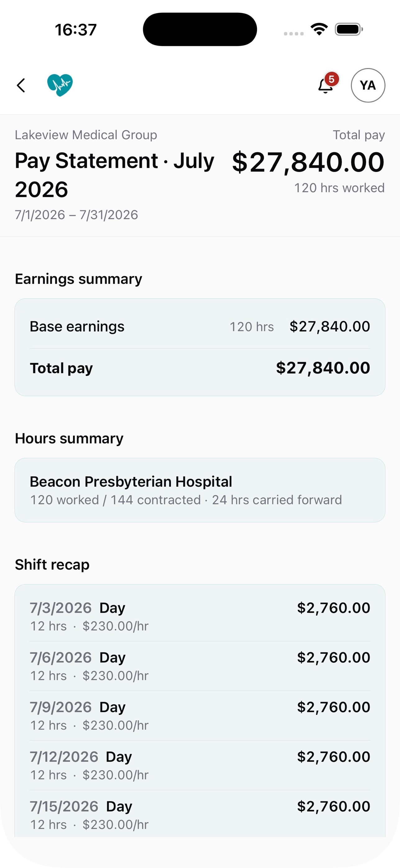Open the 7/3/2026 Day shift entry
Image resolution: width=400 pixels, height=868 pixels.
pyautogui.click(x=200, y=616)
